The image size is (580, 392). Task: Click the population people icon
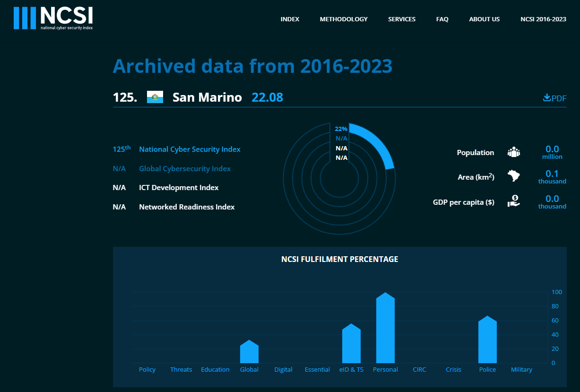pyautogui.click(x=513, y=152)
